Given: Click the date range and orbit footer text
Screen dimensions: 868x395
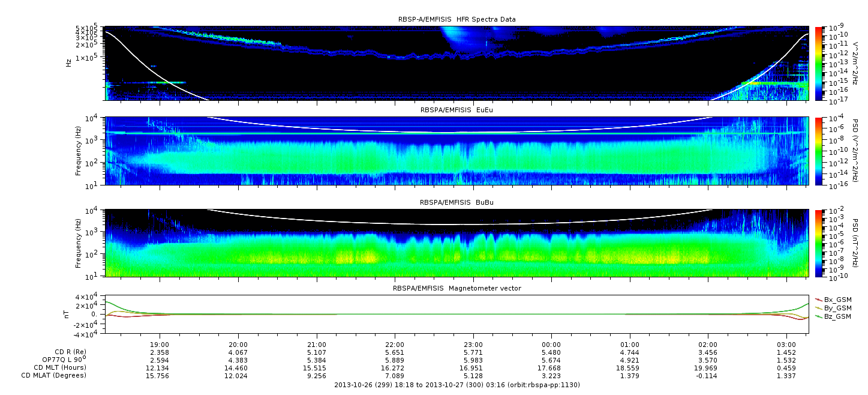Looking at the screenshot, I should click(x=456, y=385).
